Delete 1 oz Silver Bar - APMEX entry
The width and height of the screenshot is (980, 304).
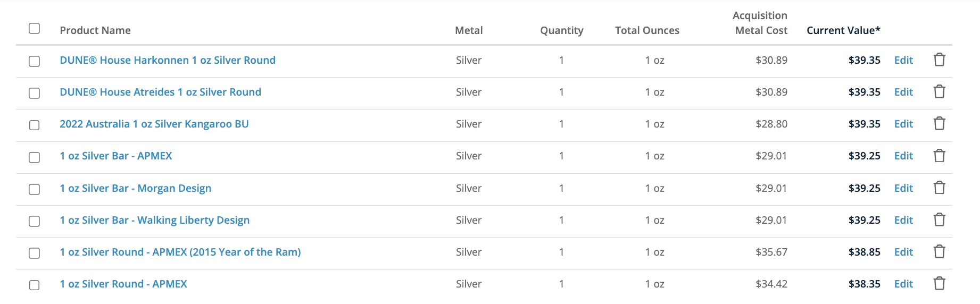click(x=940, y=156)
